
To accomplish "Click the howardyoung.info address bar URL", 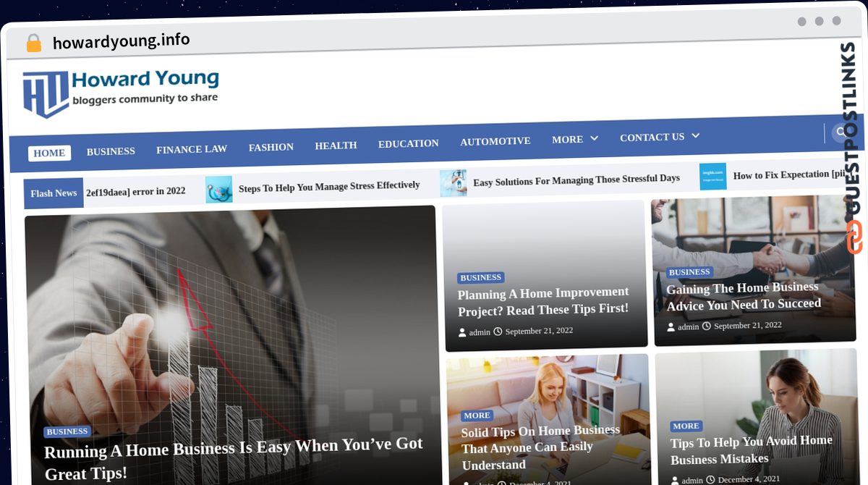I will pyautogui.click(x=122, y=41).
